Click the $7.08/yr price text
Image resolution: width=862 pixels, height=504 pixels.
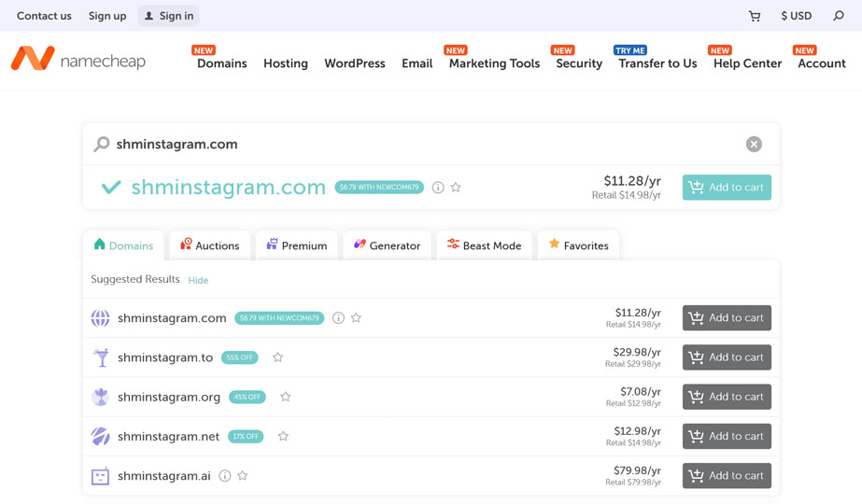[x=641, y=391]
